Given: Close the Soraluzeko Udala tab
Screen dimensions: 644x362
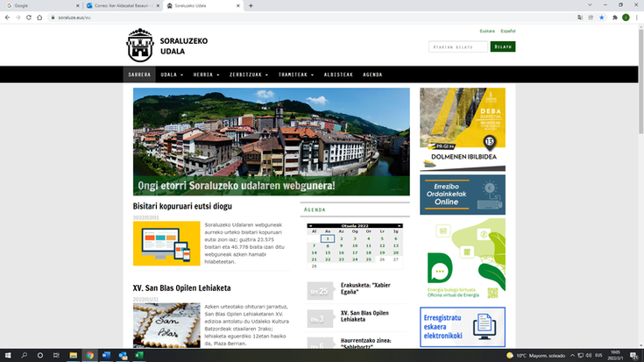Looking at the screenshot, I should click(237, 6).
